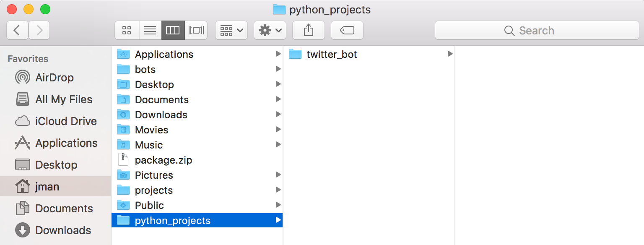The image size is (644, 245).
Task: Switch to list view mode
Action: pos(150,30)
